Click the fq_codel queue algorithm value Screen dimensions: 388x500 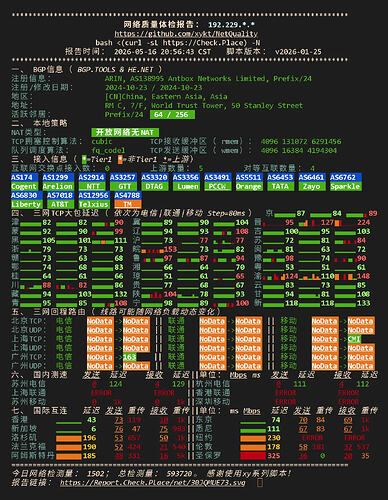click(108, 150)
